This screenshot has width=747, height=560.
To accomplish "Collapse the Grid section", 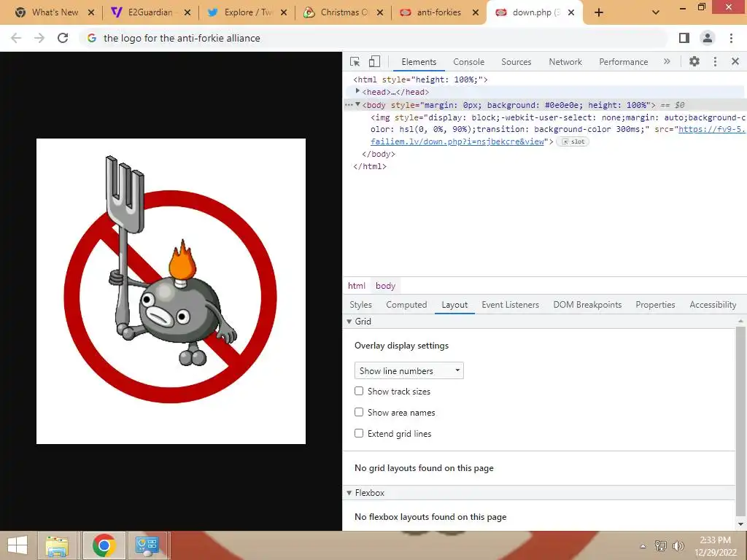I will click(349, 322).
